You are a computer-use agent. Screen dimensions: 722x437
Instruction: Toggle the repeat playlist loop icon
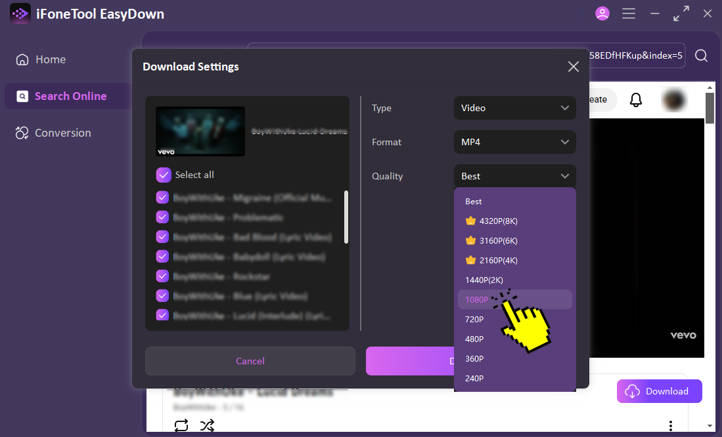(181, 425)
